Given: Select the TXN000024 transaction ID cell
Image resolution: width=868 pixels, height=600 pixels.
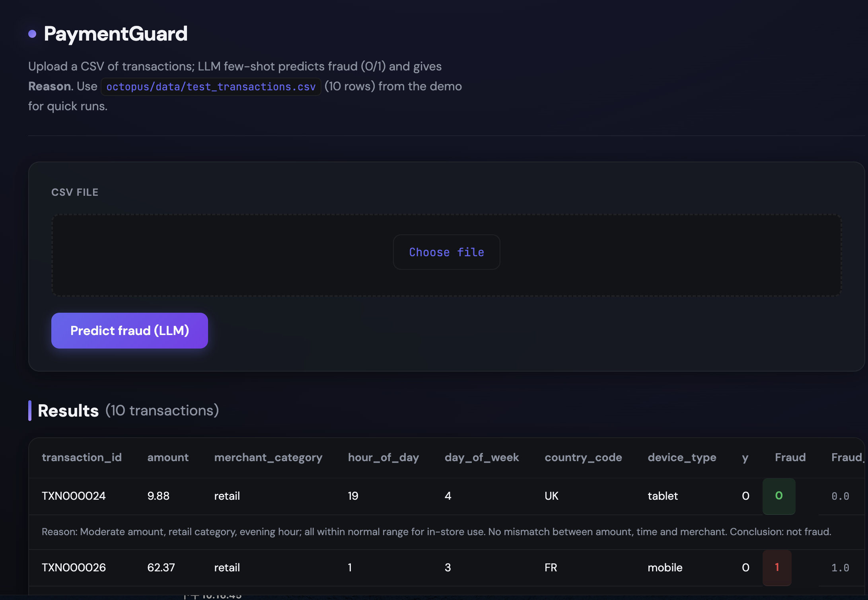Looking at the screenshot, I should (x=74, y=496).
